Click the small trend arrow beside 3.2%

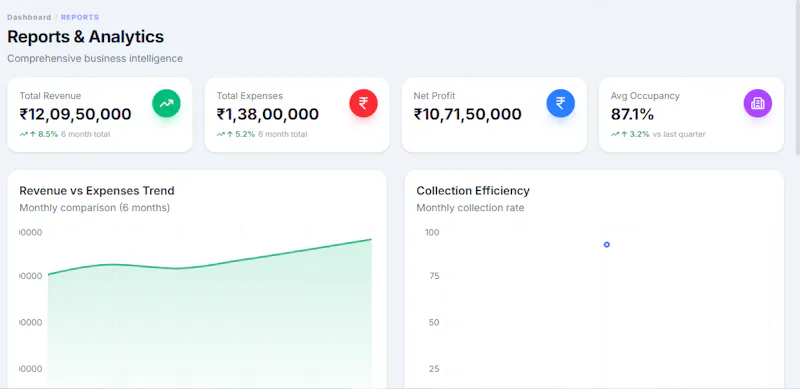pos(614,134)
